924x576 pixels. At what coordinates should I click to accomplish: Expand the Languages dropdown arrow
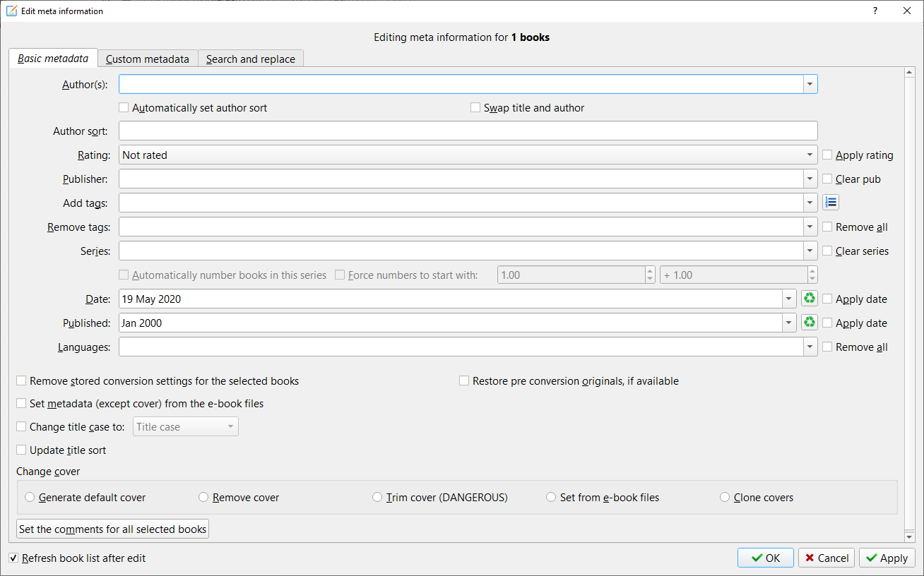tap(810, 347)
